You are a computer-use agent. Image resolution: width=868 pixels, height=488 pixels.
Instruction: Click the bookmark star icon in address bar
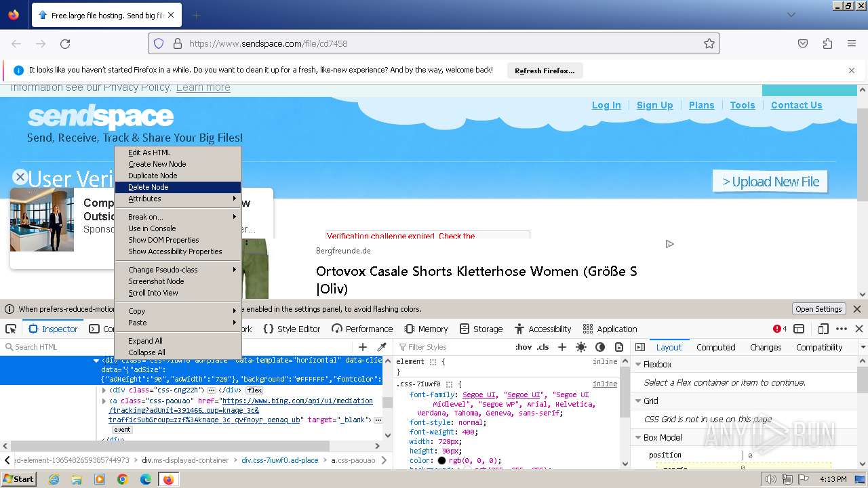coord(709,43)
